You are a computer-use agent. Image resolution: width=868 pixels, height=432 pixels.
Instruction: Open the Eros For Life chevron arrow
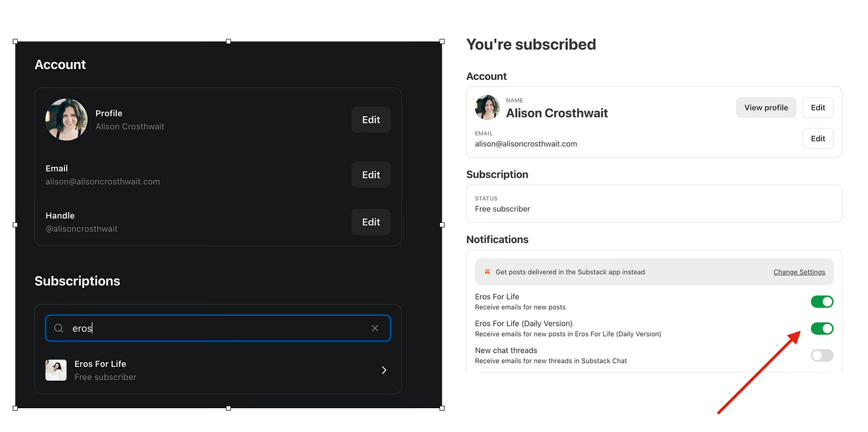point(384,370)
